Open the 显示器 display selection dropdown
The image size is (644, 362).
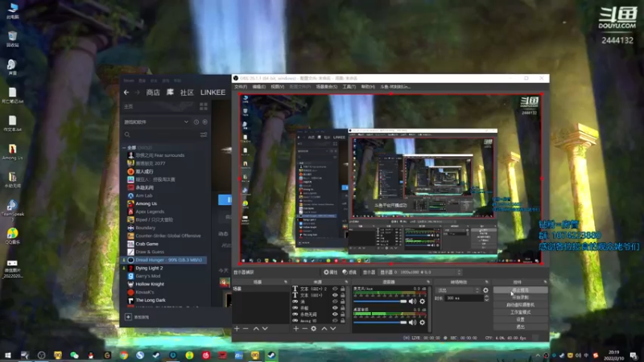[420, 272]
